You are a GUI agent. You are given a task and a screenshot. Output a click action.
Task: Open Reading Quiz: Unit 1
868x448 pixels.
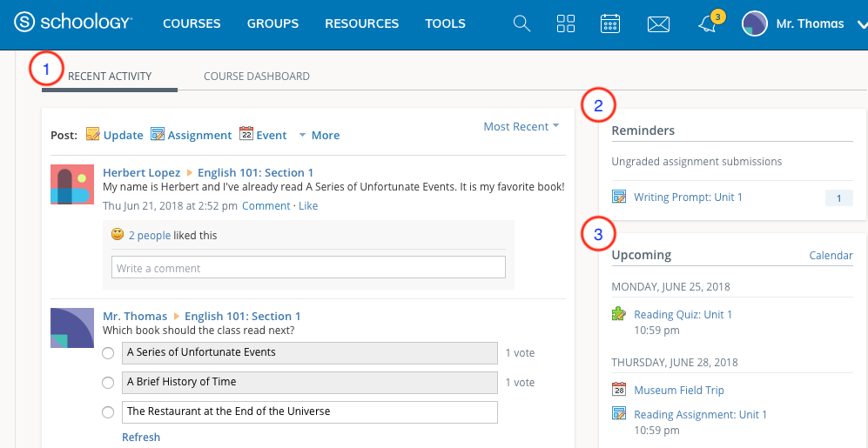coord(683,314)
